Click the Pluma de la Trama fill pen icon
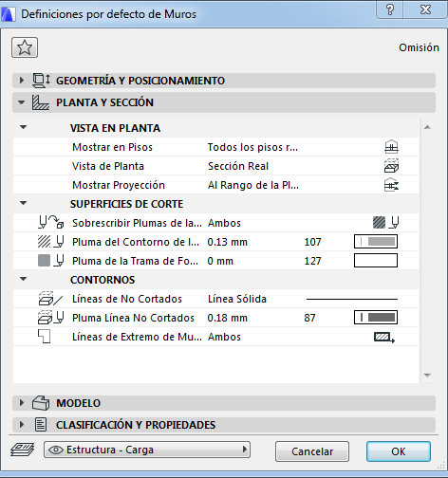This screenshot has height=478, width=448. click(50, 261)
